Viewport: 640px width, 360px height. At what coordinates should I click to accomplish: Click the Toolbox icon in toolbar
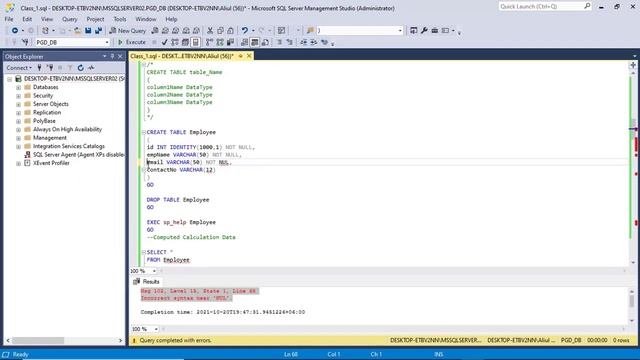click(435, 31)
